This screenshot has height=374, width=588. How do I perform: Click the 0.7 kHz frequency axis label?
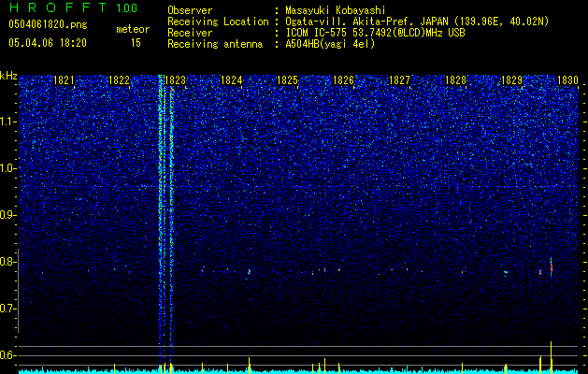click(x=8, y=309)
